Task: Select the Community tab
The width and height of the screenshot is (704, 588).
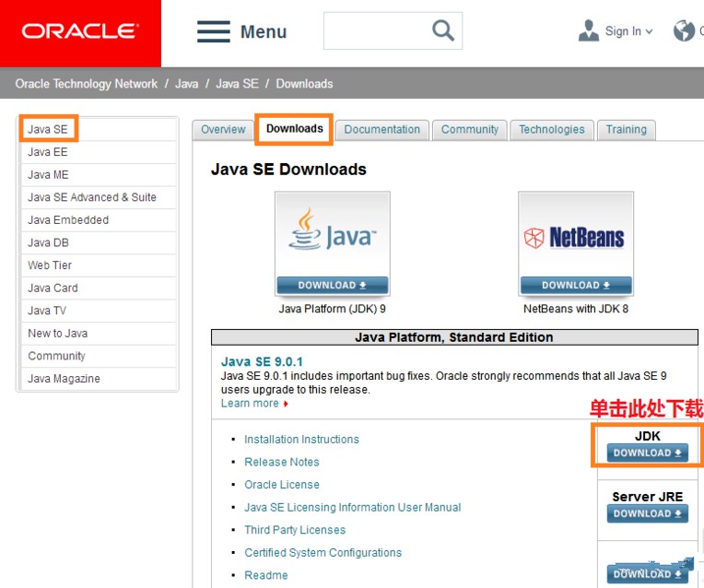Action: (469, 130)
